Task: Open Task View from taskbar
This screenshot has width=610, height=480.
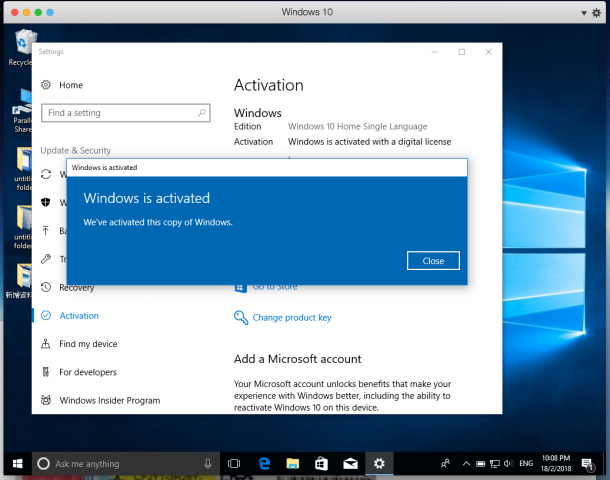Action: point(234,464)
